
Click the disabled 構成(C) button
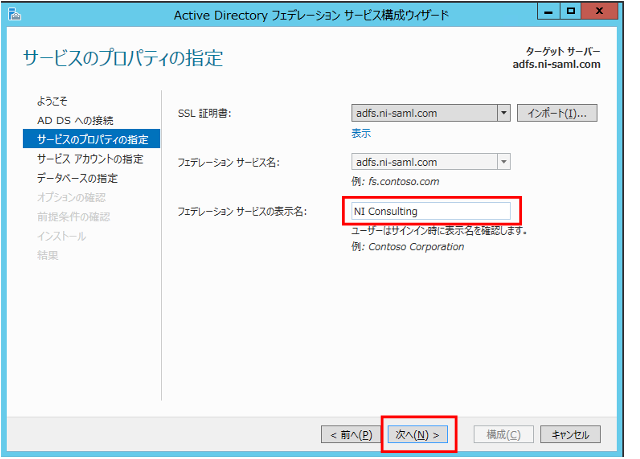[x=503, y=435]
